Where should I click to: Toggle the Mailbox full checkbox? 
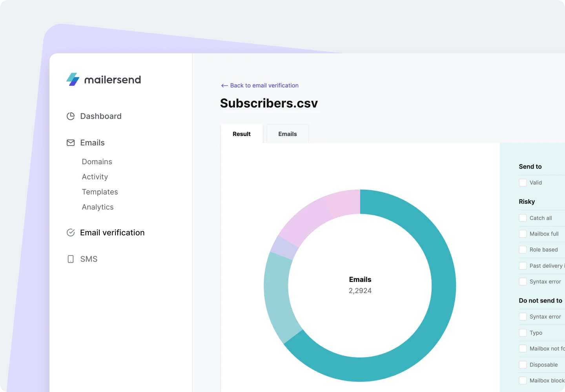[x=523, y=234]
